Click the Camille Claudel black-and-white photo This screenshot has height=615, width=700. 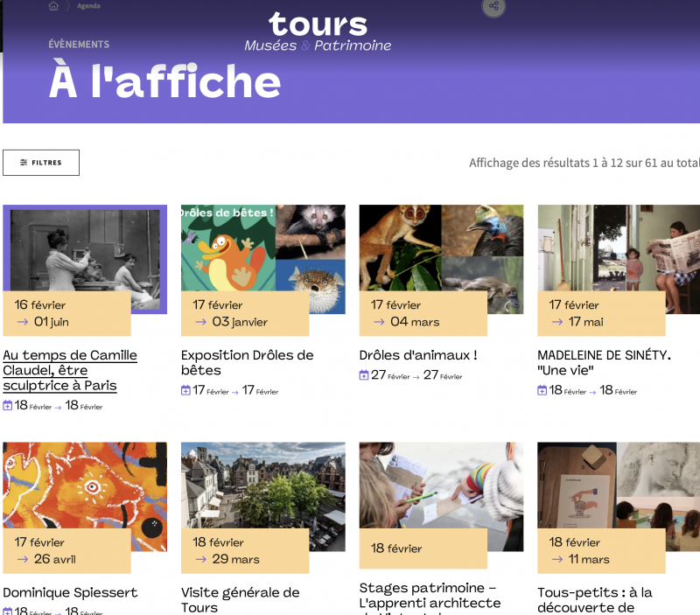pyautogui.click(x=85, y=248)
